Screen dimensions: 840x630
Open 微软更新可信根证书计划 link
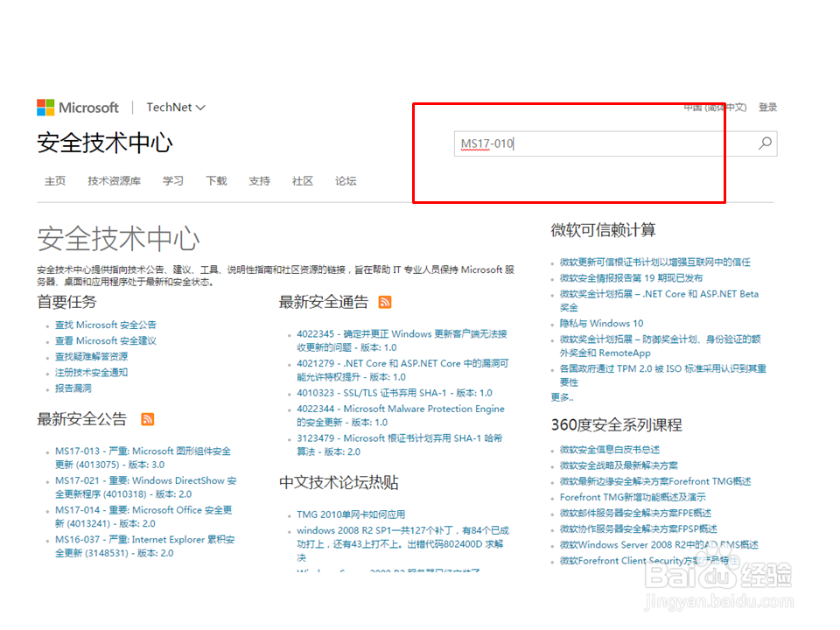tap(655, 262)
